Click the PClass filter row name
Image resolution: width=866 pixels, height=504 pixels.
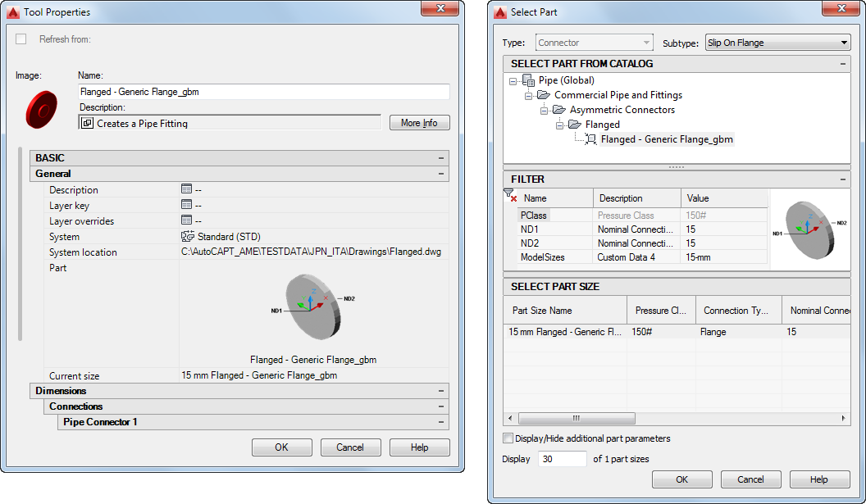point(533,216)
